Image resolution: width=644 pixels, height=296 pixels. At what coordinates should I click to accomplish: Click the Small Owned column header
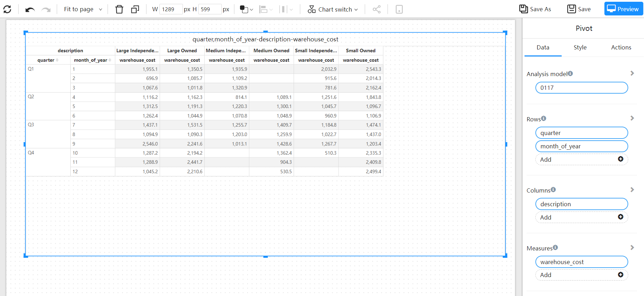tap(361, 51)
